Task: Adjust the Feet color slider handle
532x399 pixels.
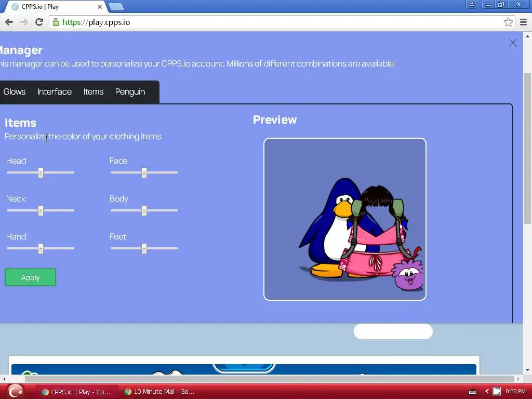Action: click(x=144, y=249)
